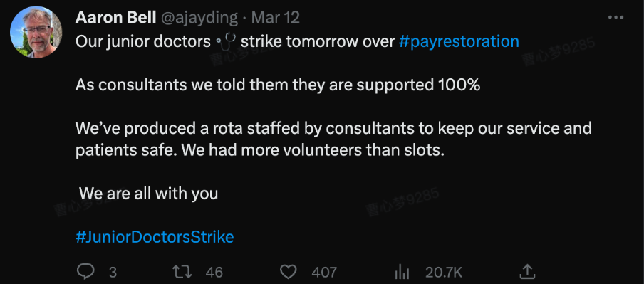Open view analytics bar chart icon
Viewport: 644px width, 284px height.
[x=400, y=272]
